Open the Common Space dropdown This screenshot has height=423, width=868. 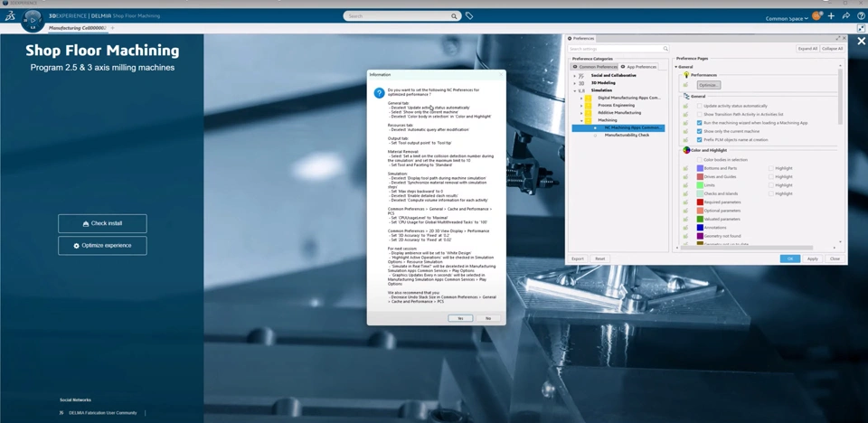(x=787, y=18)
